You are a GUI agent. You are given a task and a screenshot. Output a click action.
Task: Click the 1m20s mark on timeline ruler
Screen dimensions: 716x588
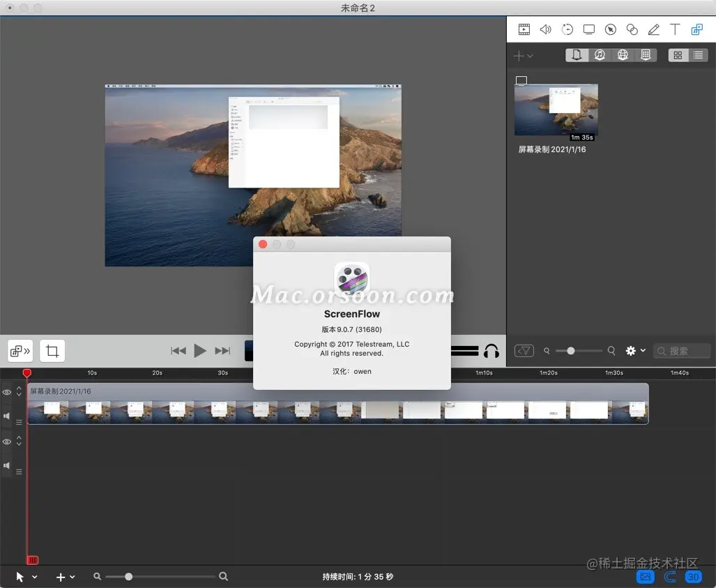click(x=549, y=372)
